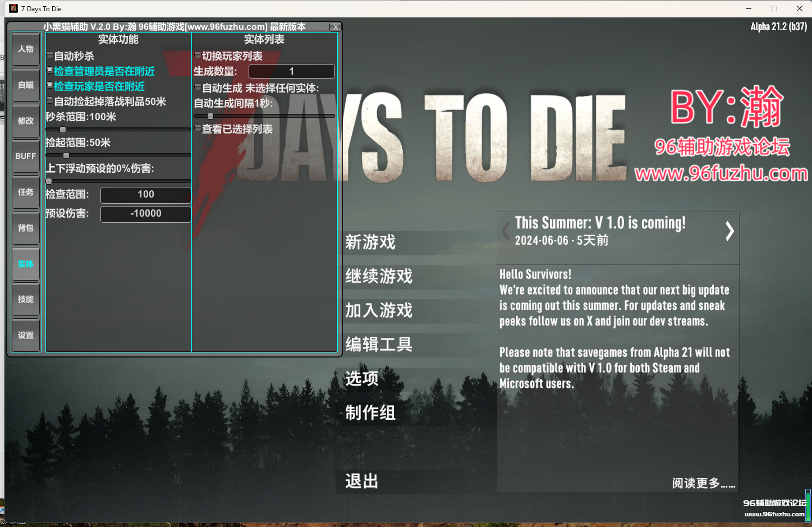
Task: Click the 秒杀范围 slider handle
Action: [63, 130]
